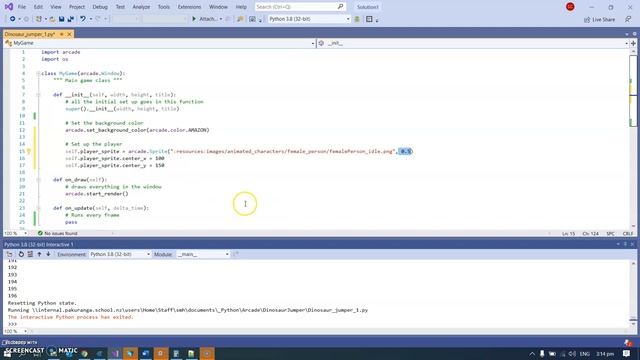This screenshot has width=640, height=360.
Task: Open the Module __main__ dropdown
Action: pyautogui.click(x=203, y=254)
